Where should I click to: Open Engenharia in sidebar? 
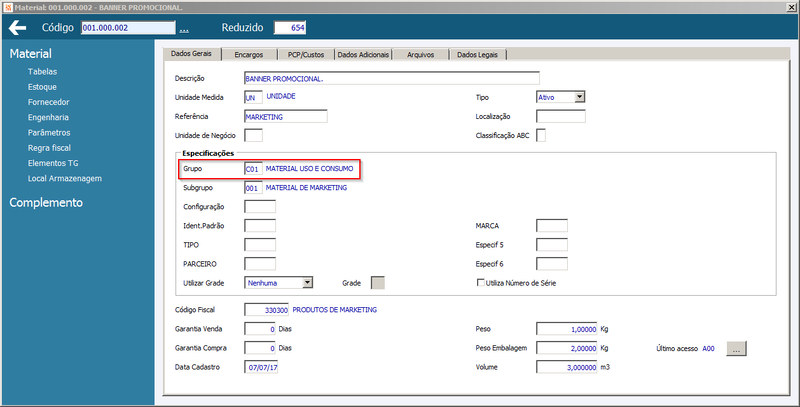tap(48, 118)
